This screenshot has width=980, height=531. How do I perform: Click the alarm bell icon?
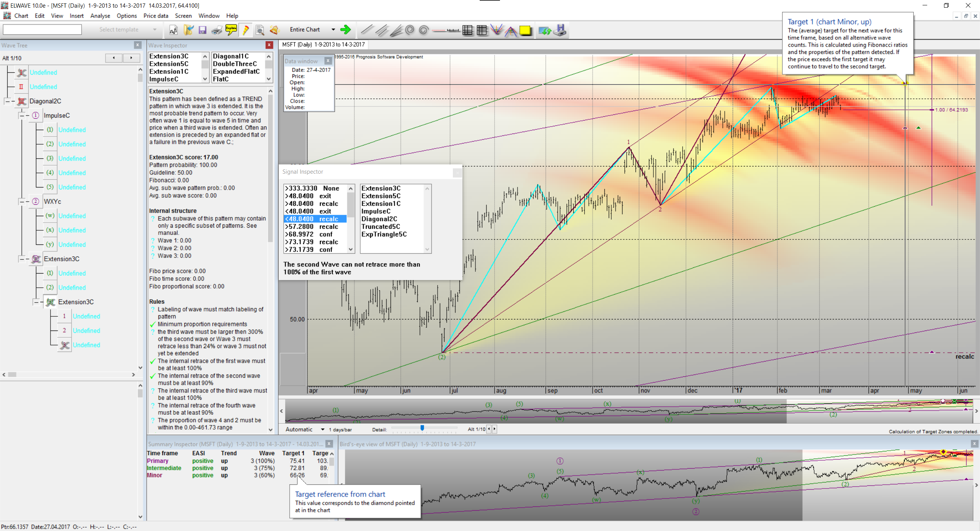pos(274,30)
